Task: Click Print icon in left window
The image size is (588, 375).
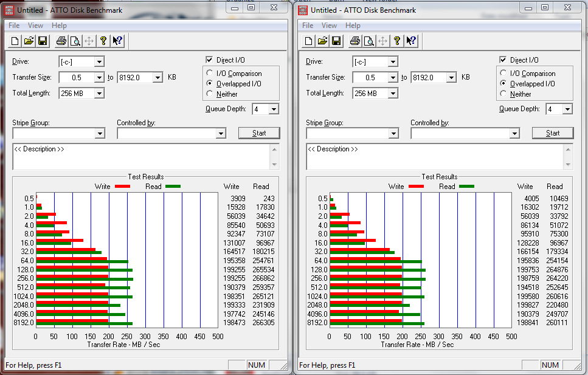Action: click(x=61, y=41)
